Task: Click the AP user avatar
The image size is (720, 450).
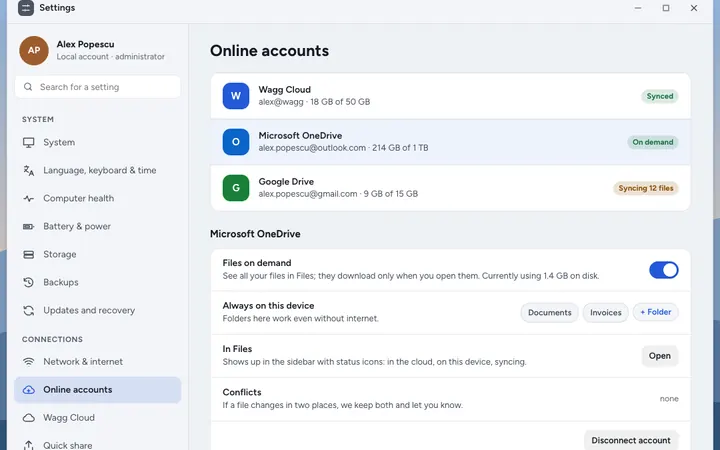Action: (x=34, y=51)
